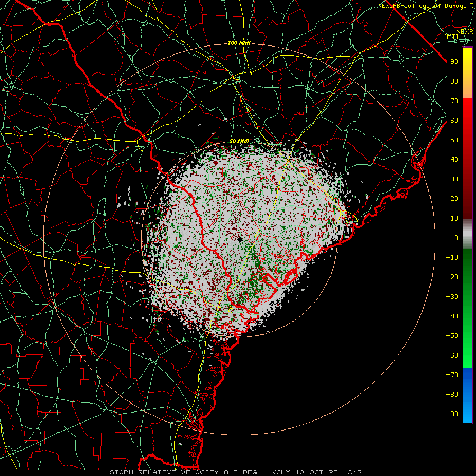This screenshot has height=476, width=476.
Task: Click the -90 scale value
Action: pyautogui.click(x=452, y=414)
